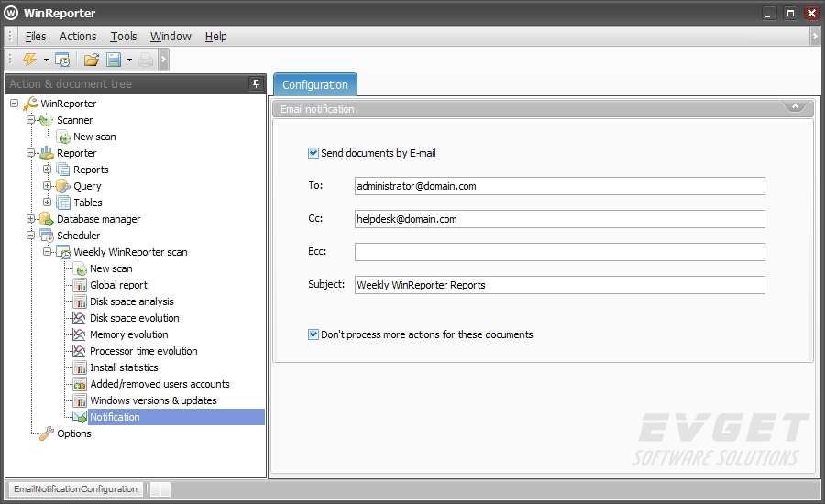Expand the Tables tree node
The image size is (825, 504).
[48, 202]
